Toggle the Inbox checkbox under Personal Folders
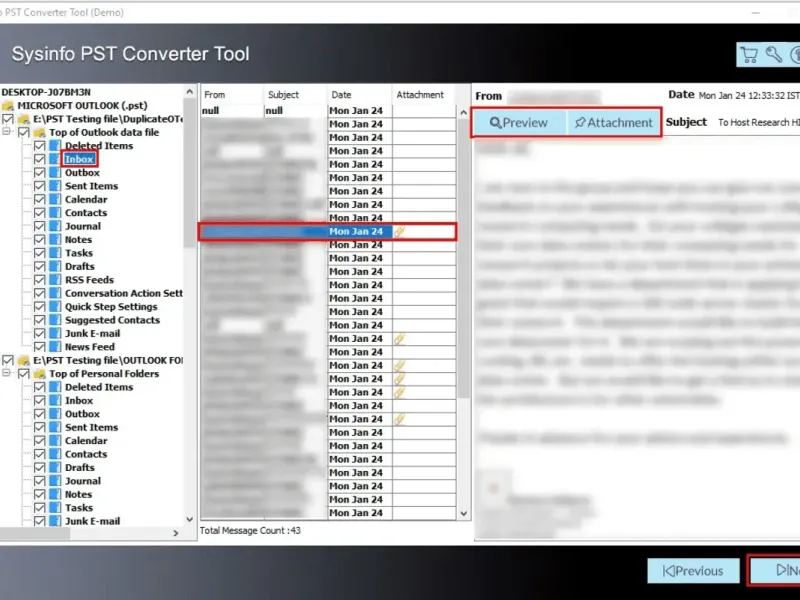 (39, 401)
